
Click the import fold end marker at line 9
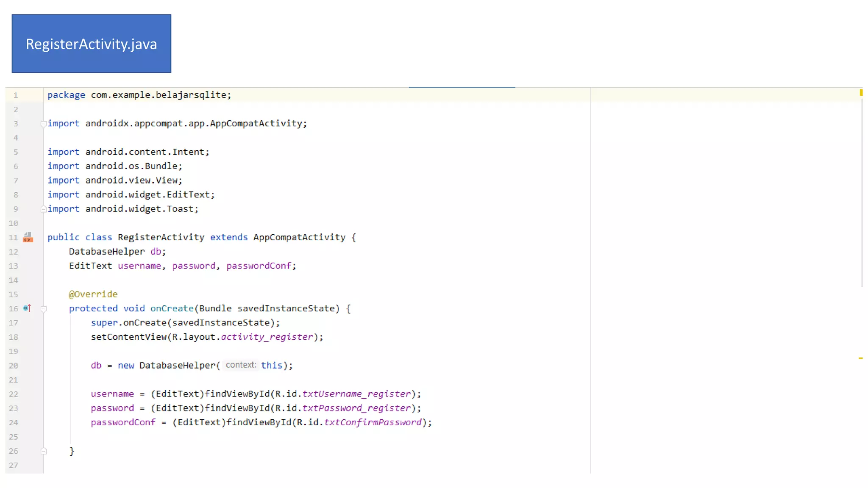pyautogui.click(x=43, y=209)
